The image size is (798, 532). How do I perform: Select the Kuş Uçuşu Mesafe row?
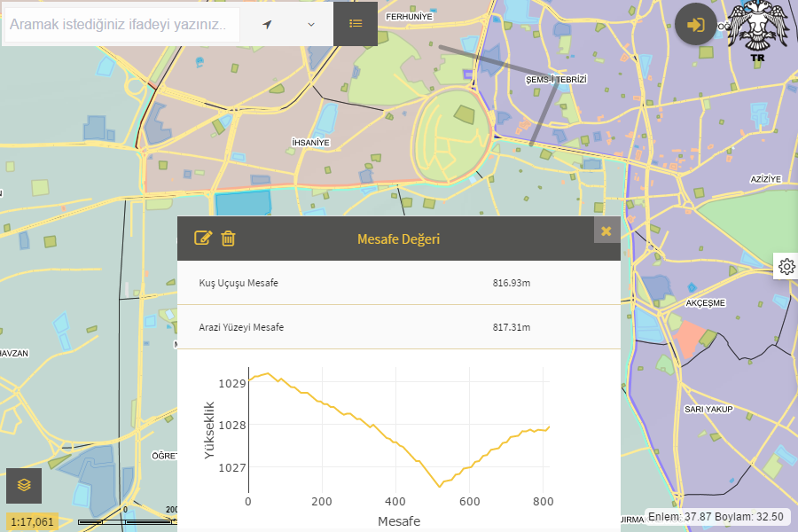[398, 283]
